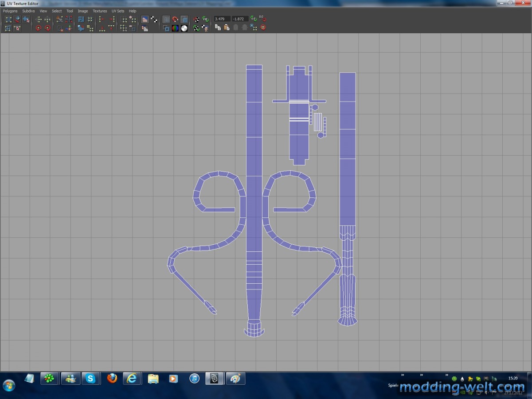Click the Copy UVs icon

click(x=218, y=28)
